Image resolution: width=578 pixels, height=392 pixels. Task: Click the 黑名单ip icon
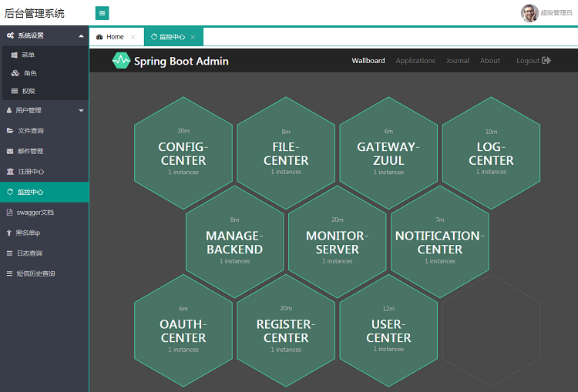(8, 233)
